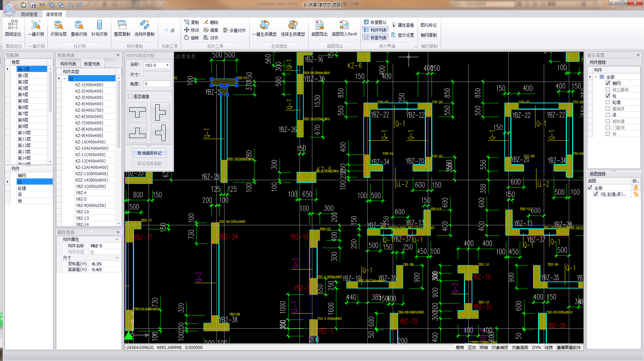Screen dimensions: 644x361
Task: Click 底图导出 DWG export icon
Action: 319,28
